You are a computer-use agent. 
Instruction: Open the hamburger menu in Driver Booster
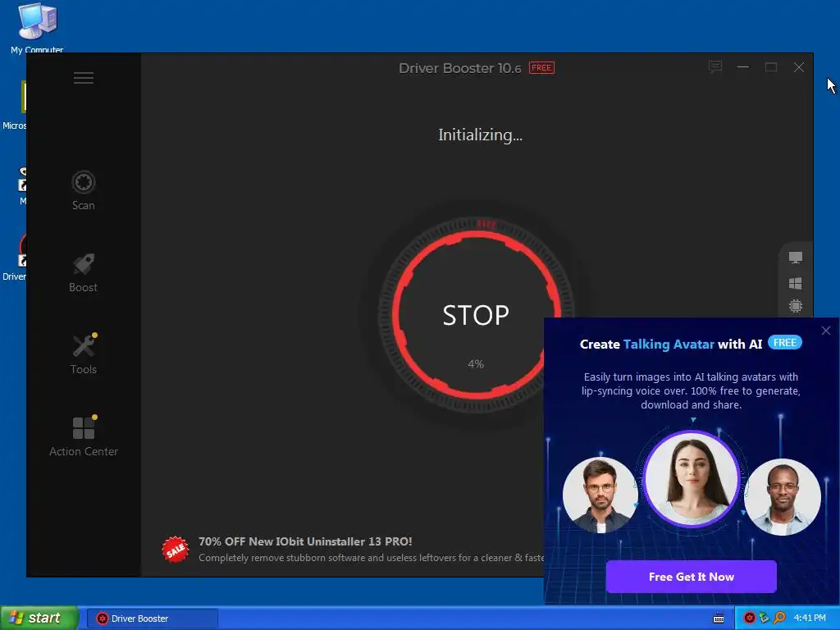pyautogui.click(x=84, y=78)
